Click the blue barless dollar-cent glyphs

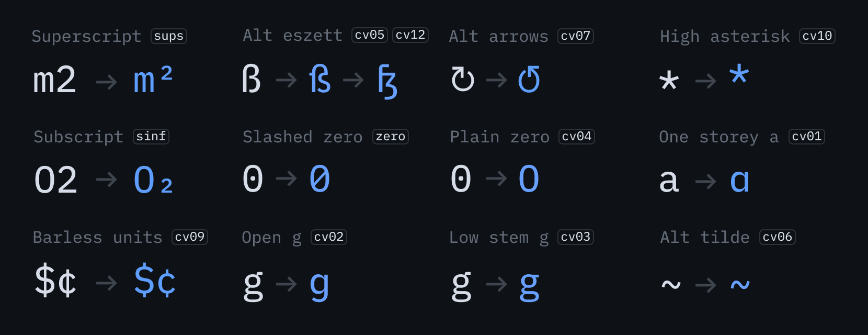coord(155,282)
